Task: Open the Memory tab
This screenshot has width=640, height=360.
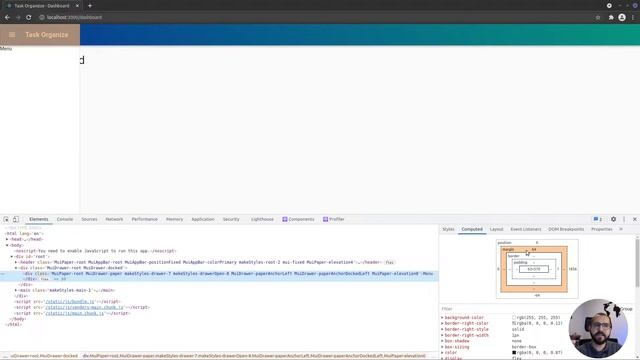Action: tap(175, 219)
